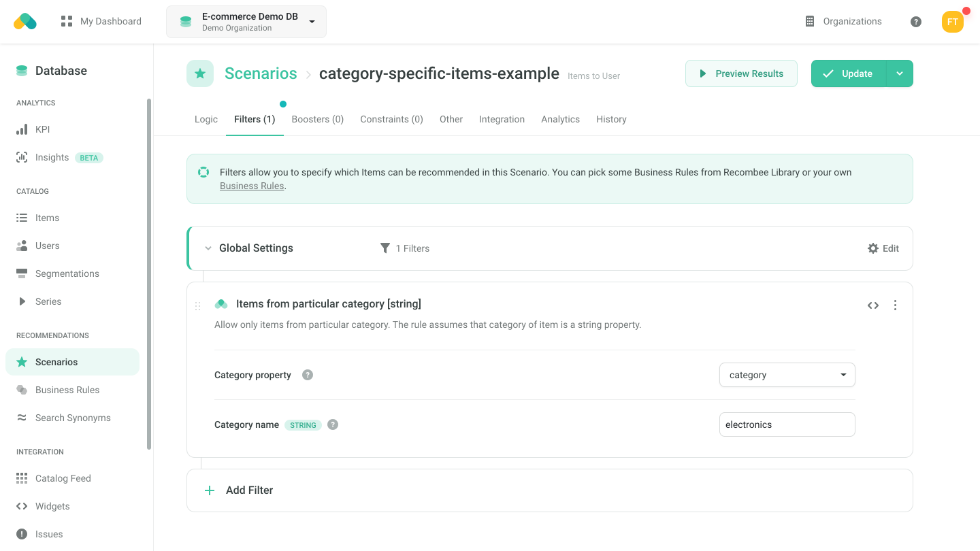Expand the Update button dropdown arrow

point(899,73)
